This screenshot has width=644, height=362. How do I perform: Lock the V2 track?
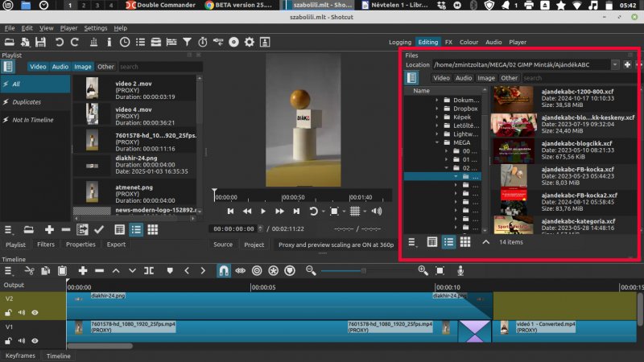click(9, 311)
